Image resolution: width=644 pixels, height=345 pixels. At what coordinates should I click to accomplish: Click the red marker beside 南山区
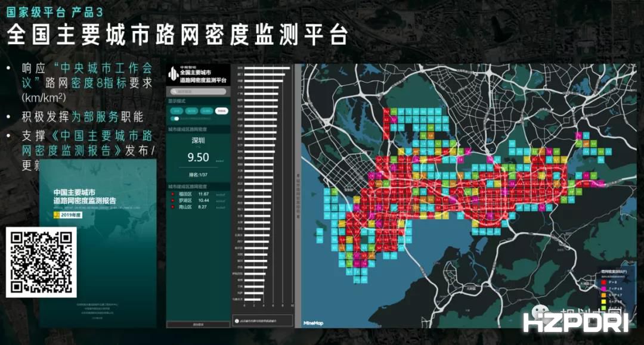tap(172, 207)
